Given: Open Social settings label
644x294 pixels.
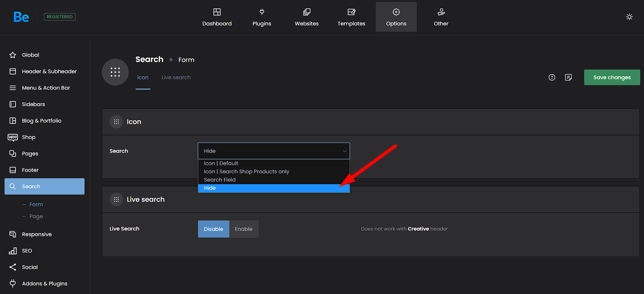Looking at the screenshot, I should (30, 267).
